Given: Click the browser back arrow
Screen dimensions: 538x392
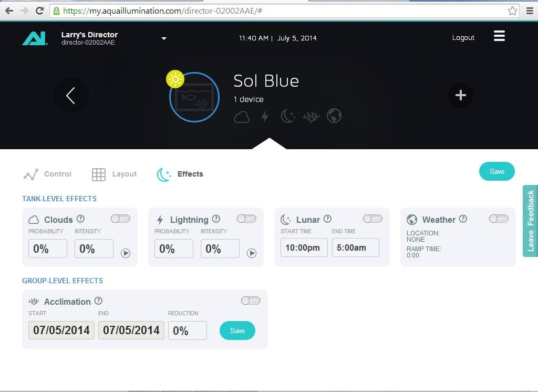Looking at the screenshot, I should pyautogui.click(x=9, y=11).
